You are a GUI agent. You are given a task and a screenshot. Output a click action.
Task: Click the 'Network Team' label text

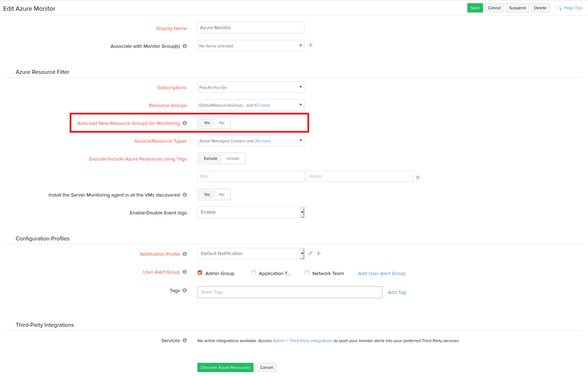[328, 273]
